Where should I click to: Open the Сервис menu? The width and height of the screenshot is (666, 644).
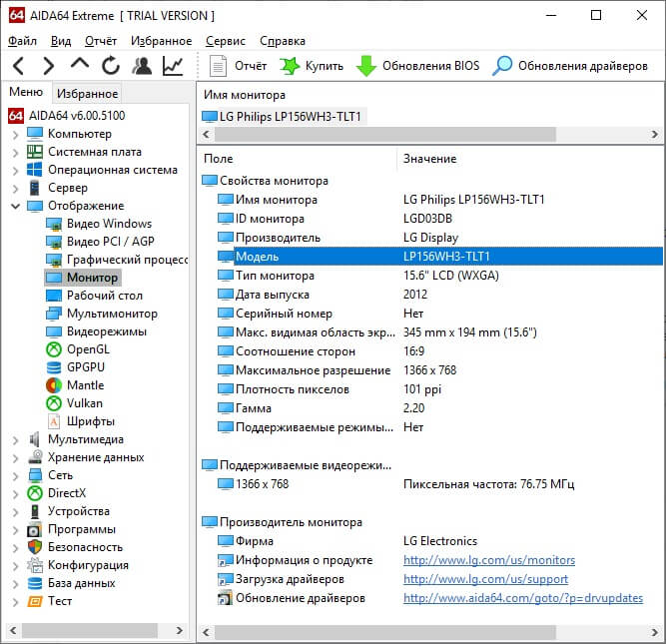[226, 41]
